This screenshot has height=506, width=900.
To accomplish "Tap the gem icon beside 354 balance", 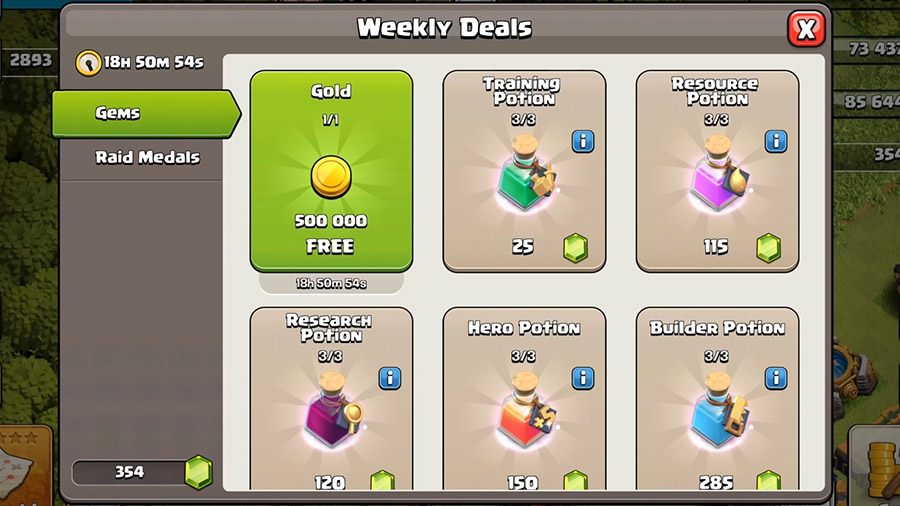I will [199, 472].
